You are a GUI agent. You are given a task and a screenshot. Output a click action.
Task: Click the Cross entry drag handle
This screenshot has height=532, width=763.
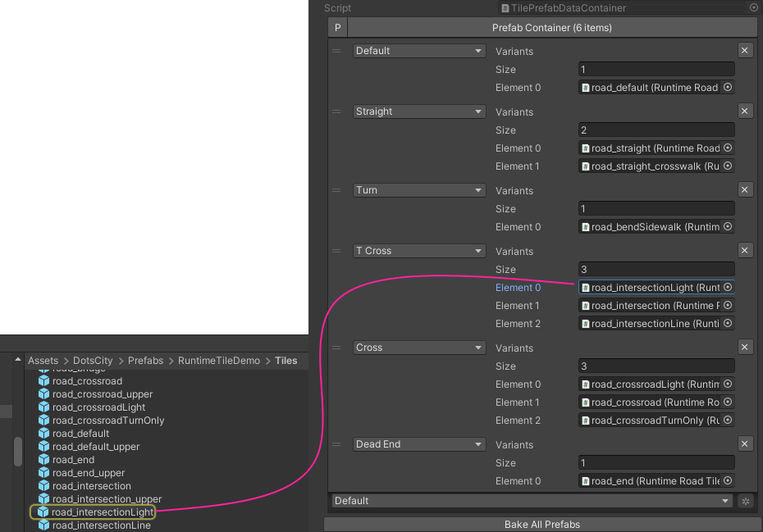(336, 348)
